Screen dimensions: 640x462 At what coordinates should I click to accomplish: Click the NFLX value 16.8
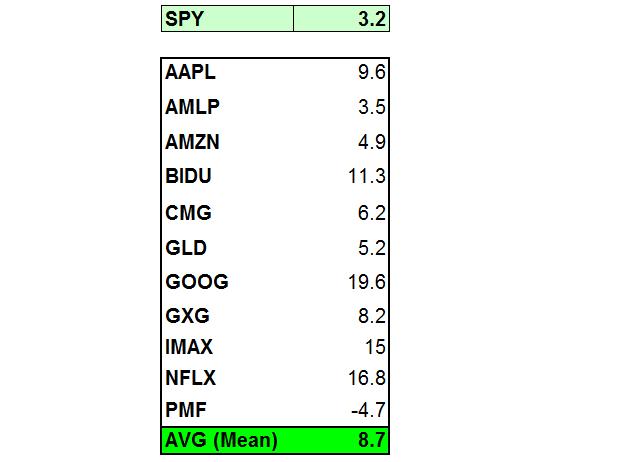point(367,378)
